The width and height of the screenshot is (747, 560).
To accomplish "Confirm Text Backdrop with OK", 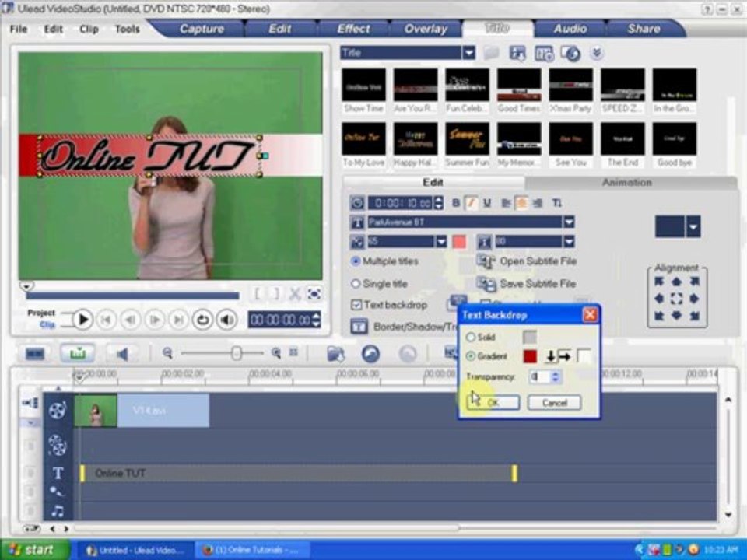I will (493, 403).
